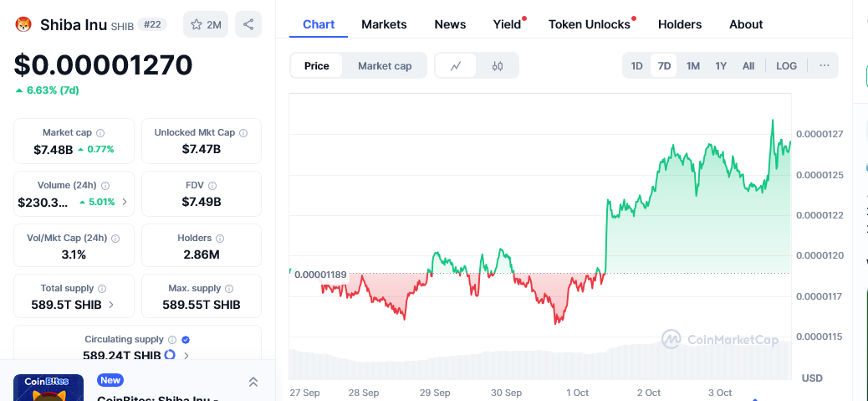Expand Total supply details chevron
Image resolution: width=868 pixels, height=401 pixels.
coord(111,305)
